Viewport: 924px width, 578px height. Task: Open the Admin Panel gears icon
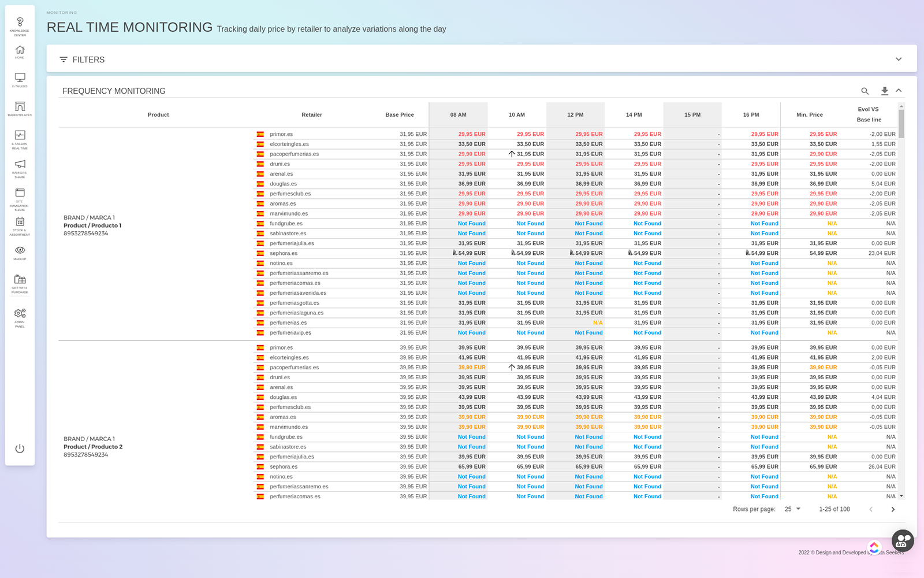[20, 317]
